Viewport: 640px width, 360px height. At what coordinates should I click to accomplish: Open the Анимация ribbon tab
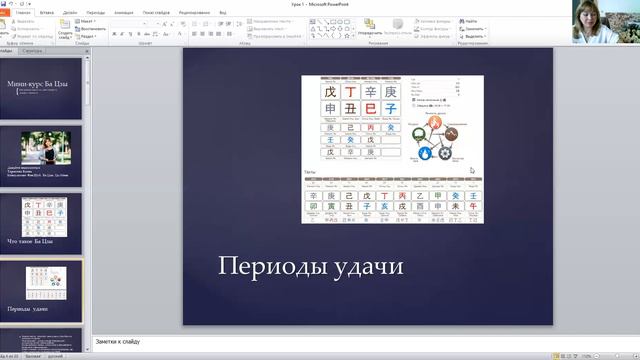(x=124, y=13)
